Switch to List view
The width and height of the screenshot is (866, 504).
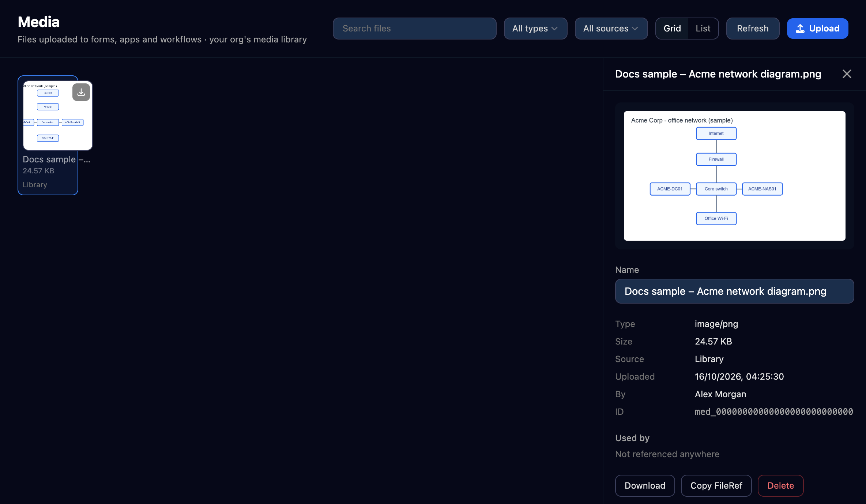pos(703,29)
